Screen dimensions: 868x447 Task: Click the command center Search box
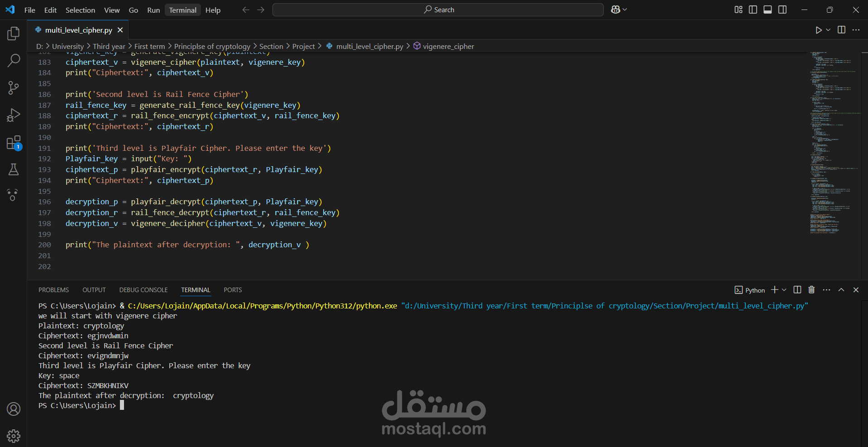[x=438, y=10]
